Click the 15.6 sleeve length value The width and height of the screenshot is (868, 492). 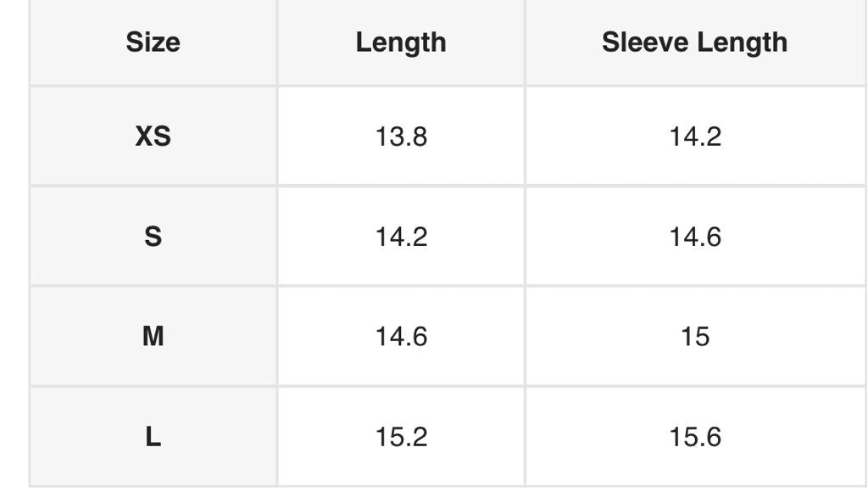click(x=695, y=437)
